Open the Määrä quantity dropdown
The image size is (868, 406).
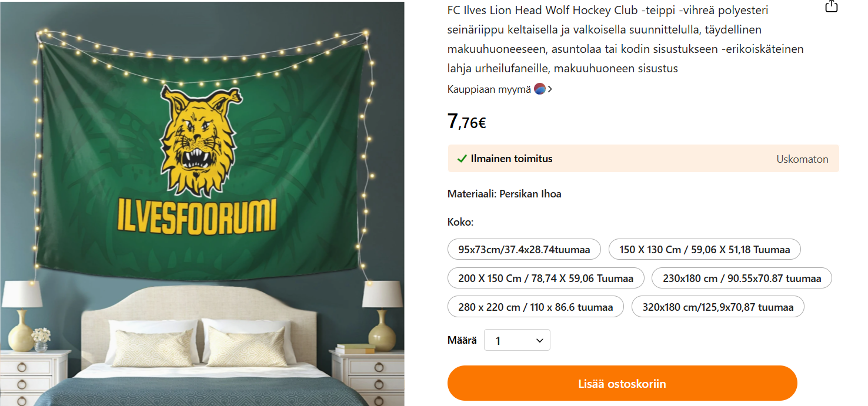517,340
